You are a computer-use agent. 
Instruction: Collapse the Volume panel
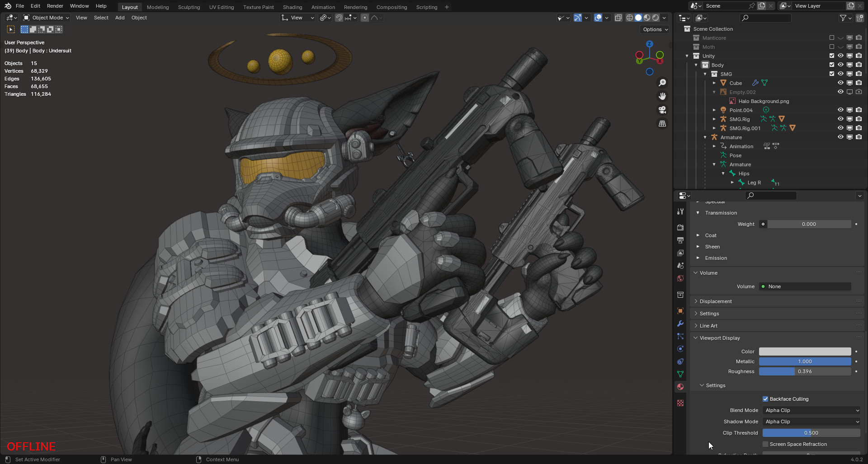696,273
